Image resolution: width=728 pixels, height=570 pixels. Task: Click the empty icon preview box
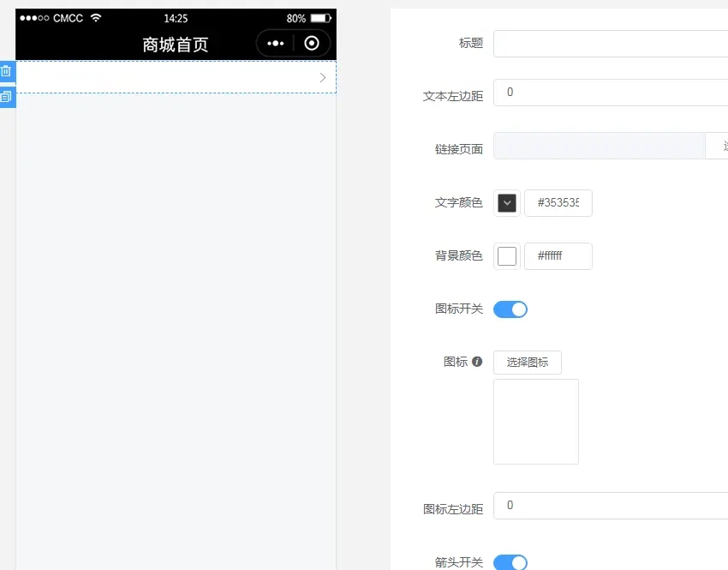tap(536, 422)
